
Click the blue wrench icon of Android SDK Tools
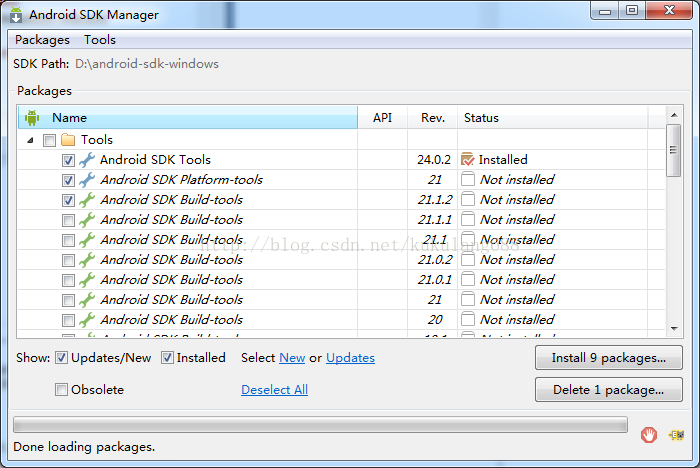pyautogui.click(x=87, y=160)
